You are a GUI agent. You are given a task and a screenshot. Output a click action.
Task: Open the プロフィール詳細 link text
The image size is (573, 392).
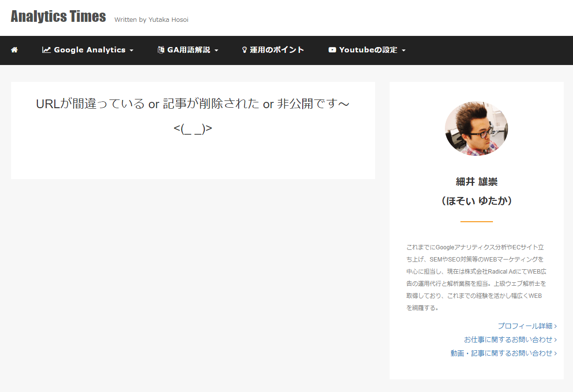(524, 326)
